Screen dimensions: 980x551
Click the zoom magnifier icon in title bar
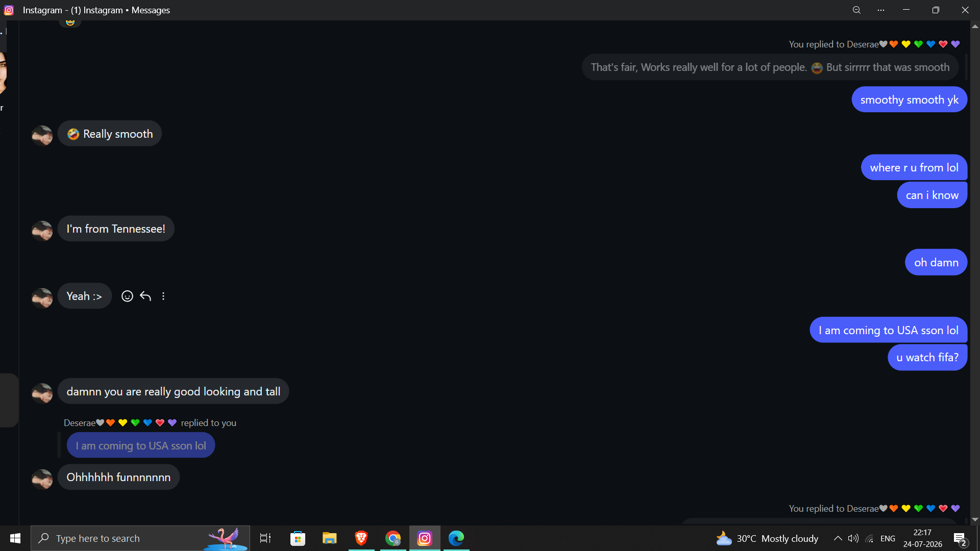pyautogui.click(x=856, y=10)
